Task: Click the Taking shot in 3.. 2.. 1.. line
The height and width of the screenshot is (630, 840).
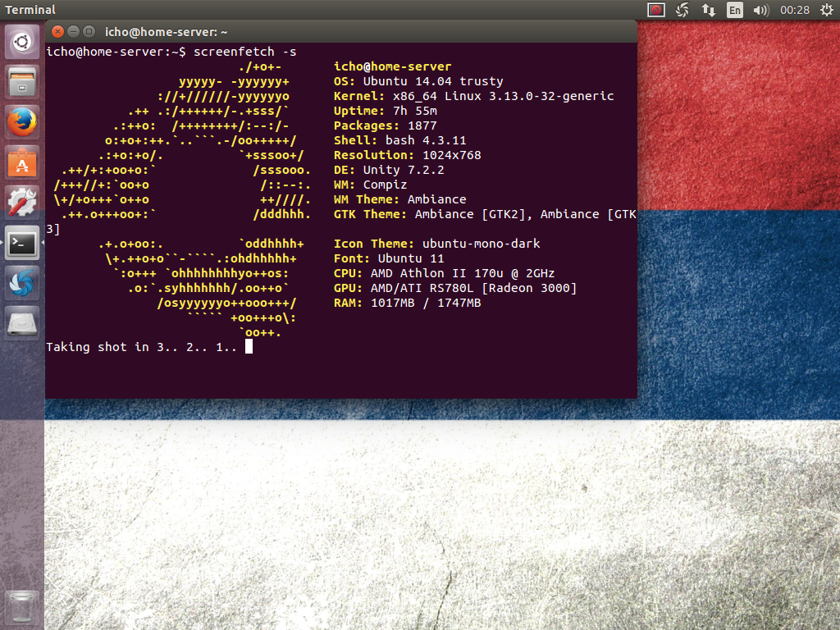Action: point(141,347)
